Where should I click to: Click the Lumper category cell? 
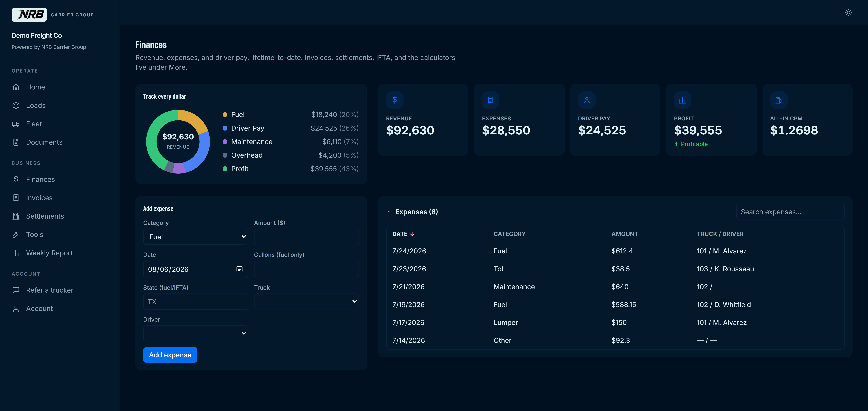coord(505,323)
